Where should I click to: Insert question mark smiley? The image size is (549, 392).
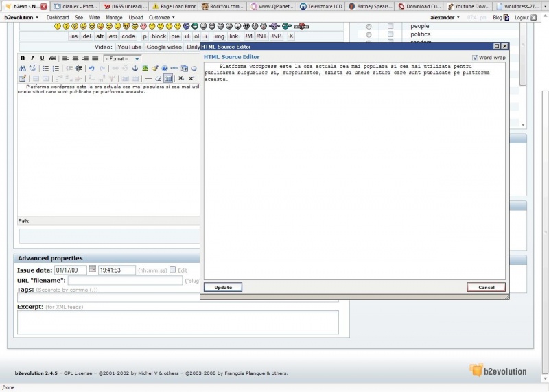(x=66, y=26)
